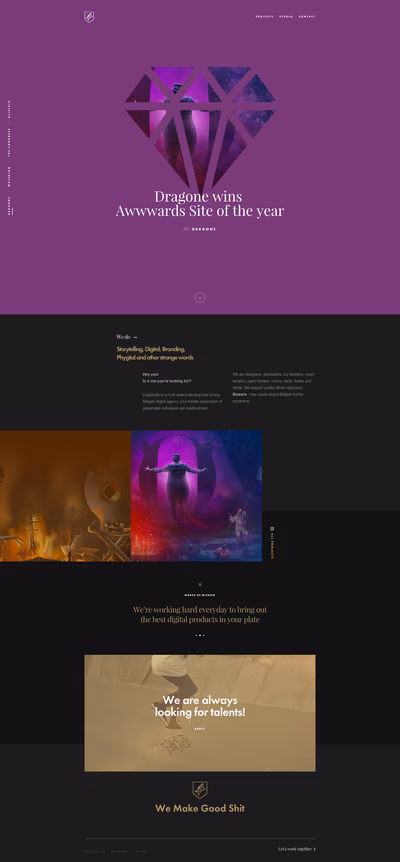Click 'Let's work together' in the footer

pos(295,849)
